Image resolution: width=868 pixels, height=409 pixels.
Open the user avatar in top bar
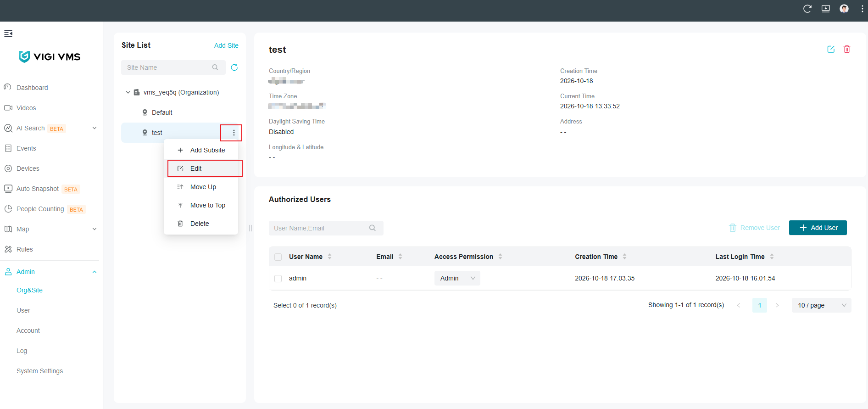[x=844, y=9]
